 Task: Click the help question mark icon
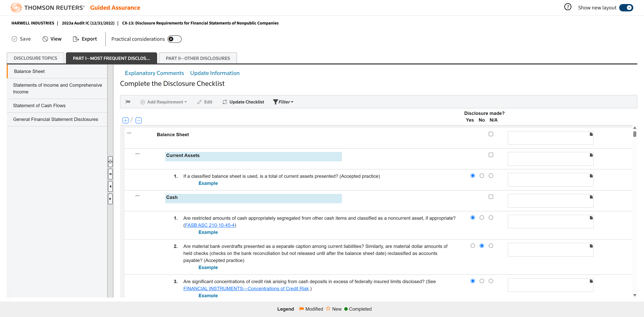pos(568,7)
